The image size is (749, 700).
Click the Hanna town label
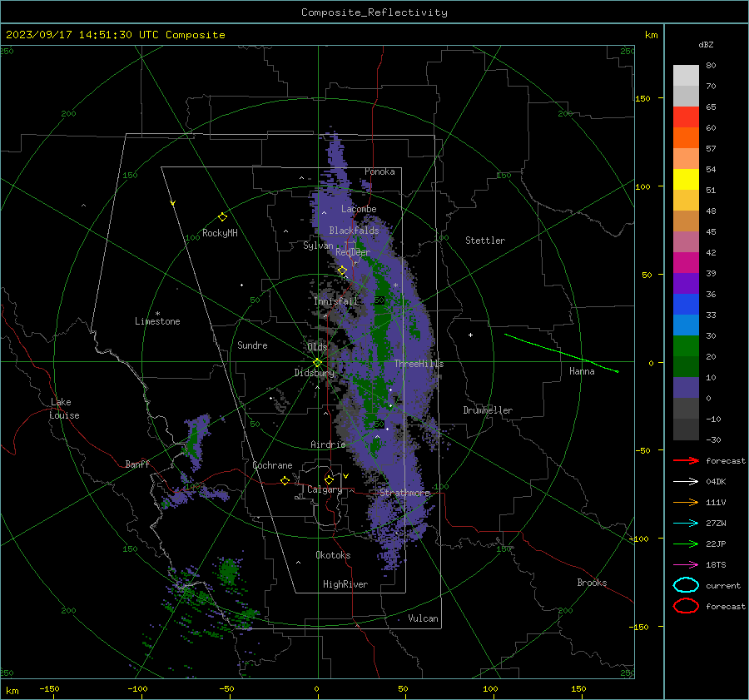pyautogui.click(x=582, y=371)
